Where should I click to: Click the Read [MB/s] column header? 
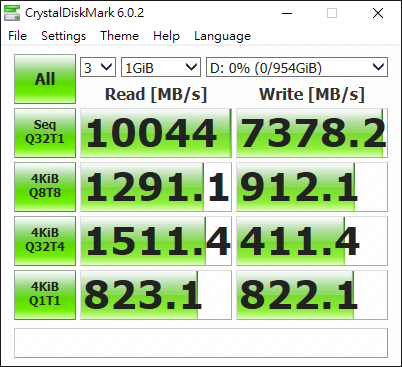point(156,94)
